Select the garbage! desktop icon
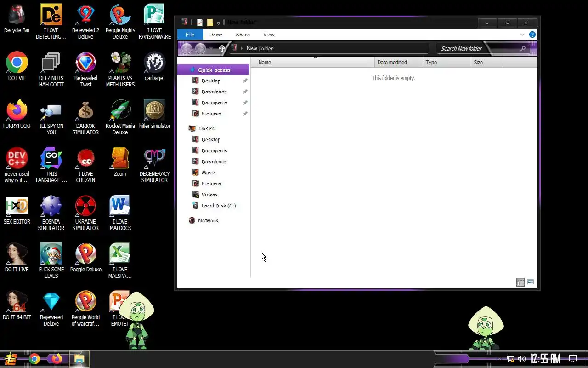This screenshot has height=368, width=588. click(154, 67)
